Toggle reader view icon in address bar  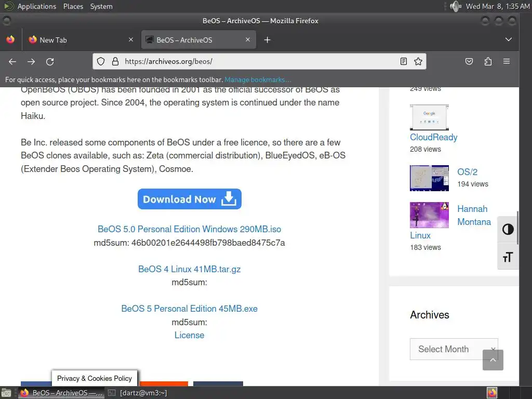[403, 61]
